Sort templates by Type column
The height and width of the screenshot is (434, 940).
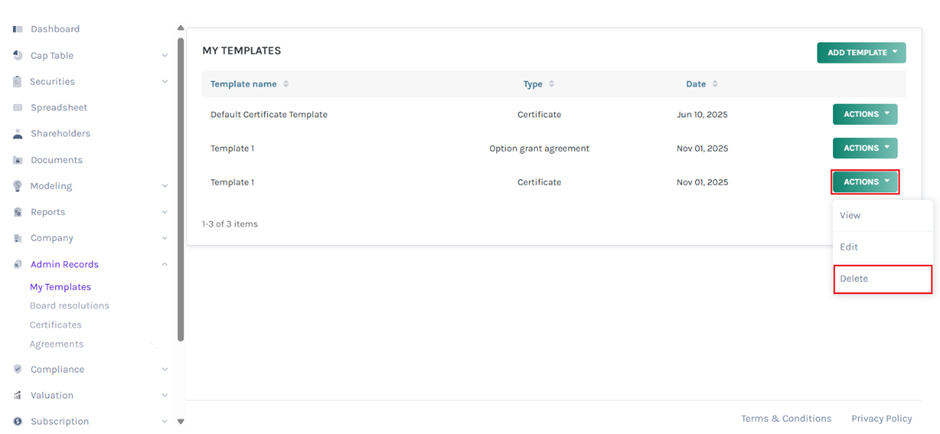[551, 84]
